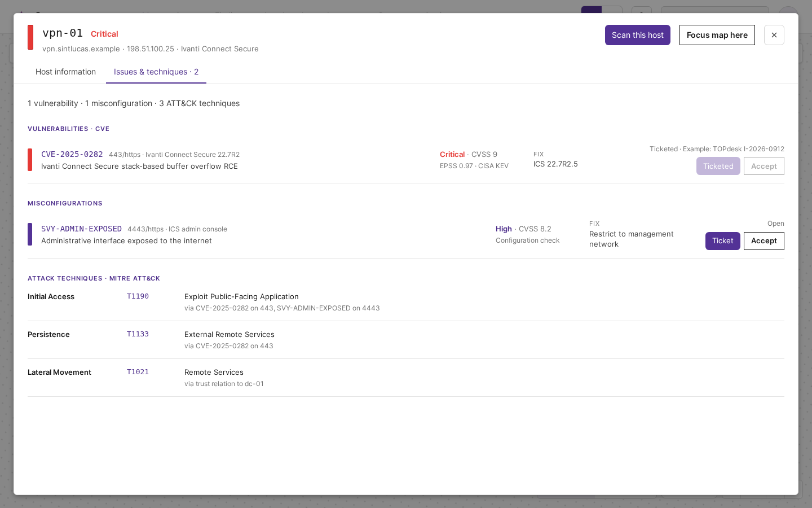Click the 'VULNERABILITIES · CVE' section heading
812x508 pixels.
click(x=68, y=129)
